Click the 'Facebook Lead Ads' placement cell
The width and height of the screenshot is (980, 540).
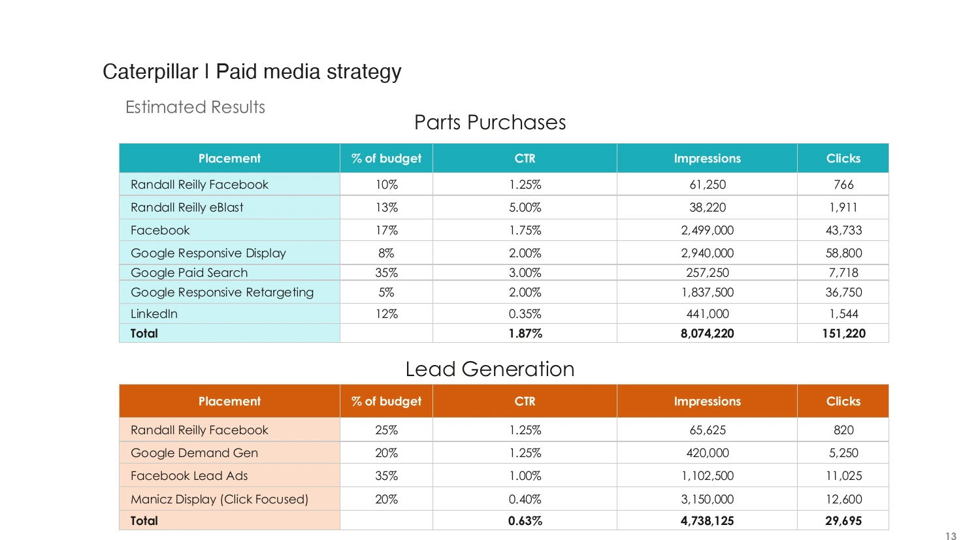(229, 476)
